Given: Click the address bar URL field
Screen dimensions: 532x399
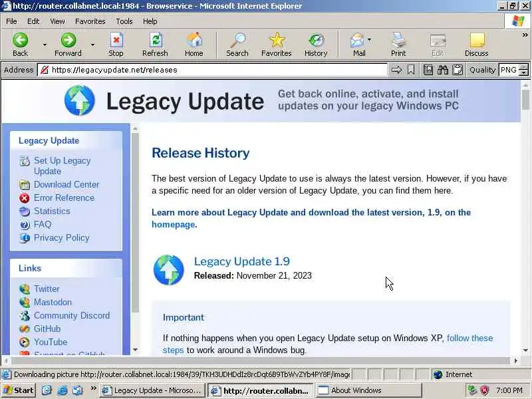Looking at the screenshot, I should pyautogui.click(x=212, y=70).
